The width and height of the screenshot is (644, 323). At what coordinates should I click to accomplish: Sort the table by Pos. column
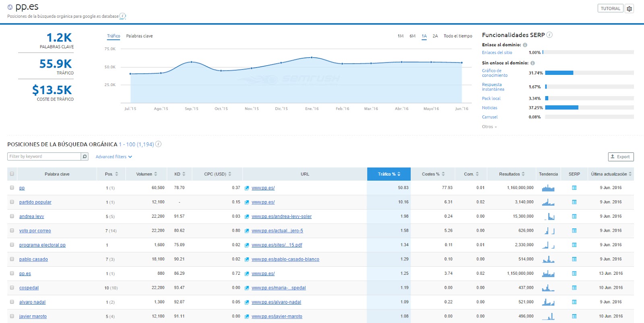(111, 174)
